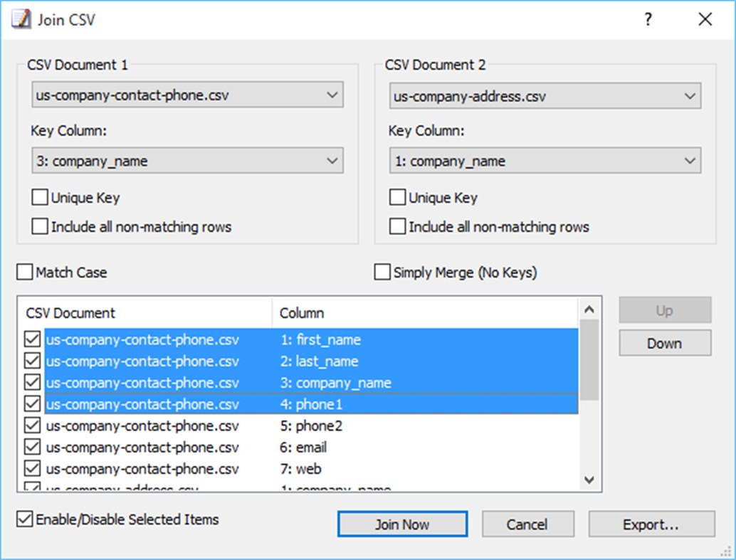Image resolution: width=736 pixels, height=560 pixels.
Task: Open the context help question mark icon
Action: click(x=648, y=19)
